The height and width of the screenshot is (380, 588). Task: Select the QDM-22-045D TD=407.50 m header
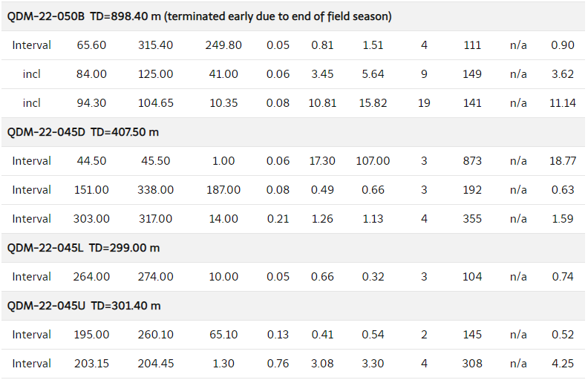[x=83, y=132]
